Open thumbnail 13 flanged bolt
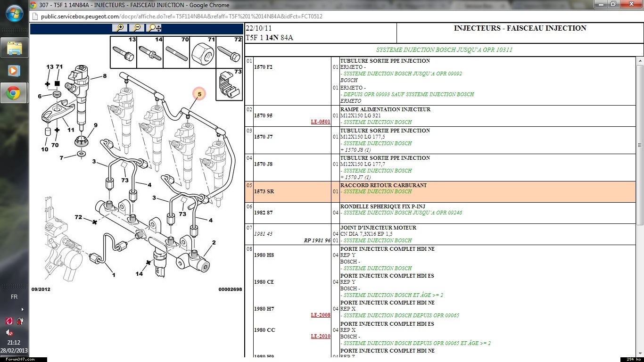This screenshot has width=644, height=362. (x=124, y=52)
